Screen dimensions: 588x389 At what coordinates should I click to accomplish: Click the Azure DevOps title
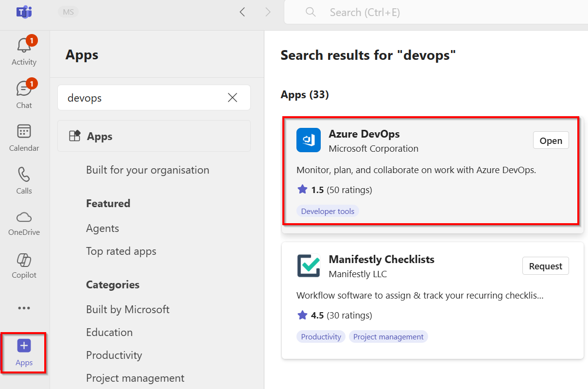click(364, 134)
